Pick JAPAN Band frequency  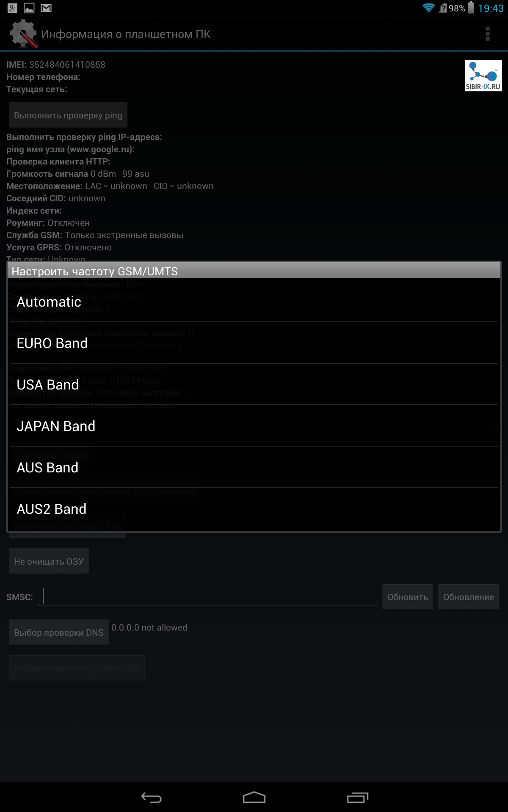click(x=254, y=426)
